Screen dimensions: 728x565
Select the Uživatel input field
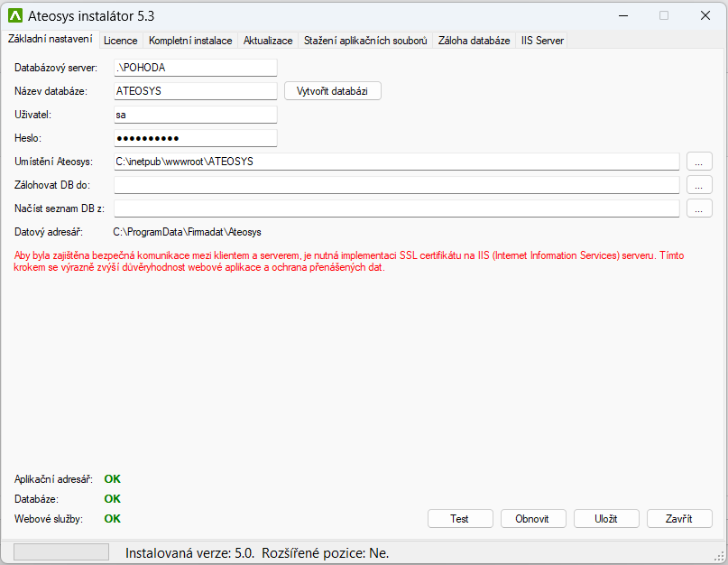tap(195, 115)
